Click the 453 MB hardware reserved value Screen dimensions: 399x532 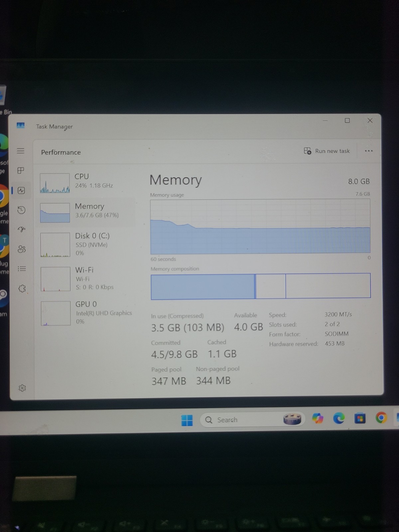pyautogui.click(x=334, y=343)
